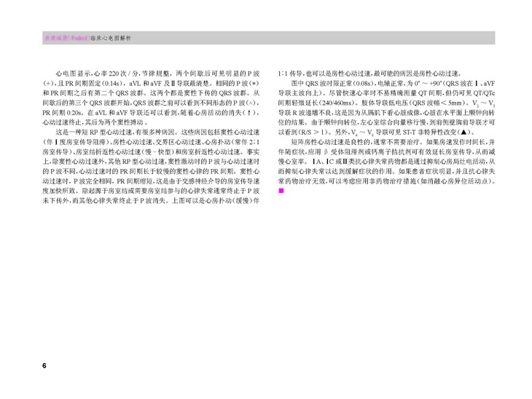Click the text PR 间期 0.20s
The width and height of the screenshot is (532, 399).
57,114
